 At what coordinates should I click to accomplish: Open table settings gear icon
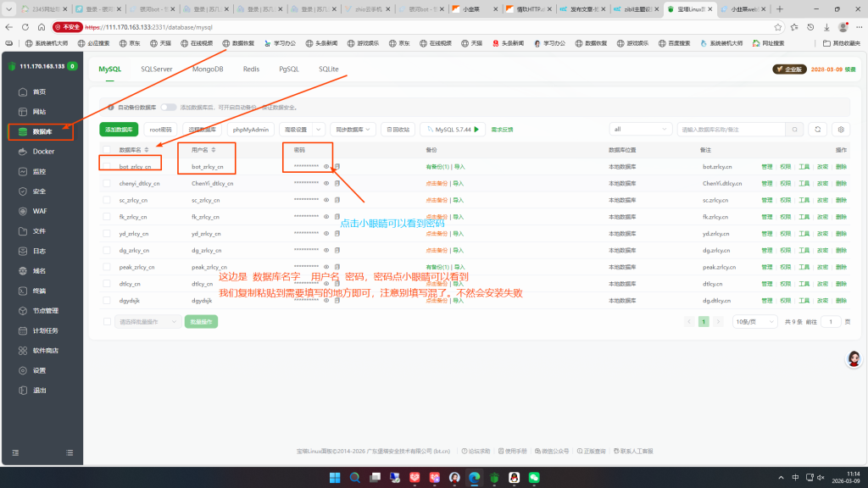point(841,130)
